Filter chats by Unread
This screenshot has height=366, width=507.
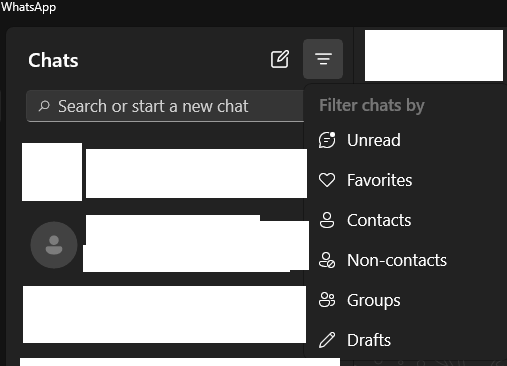tap(405, 140)
